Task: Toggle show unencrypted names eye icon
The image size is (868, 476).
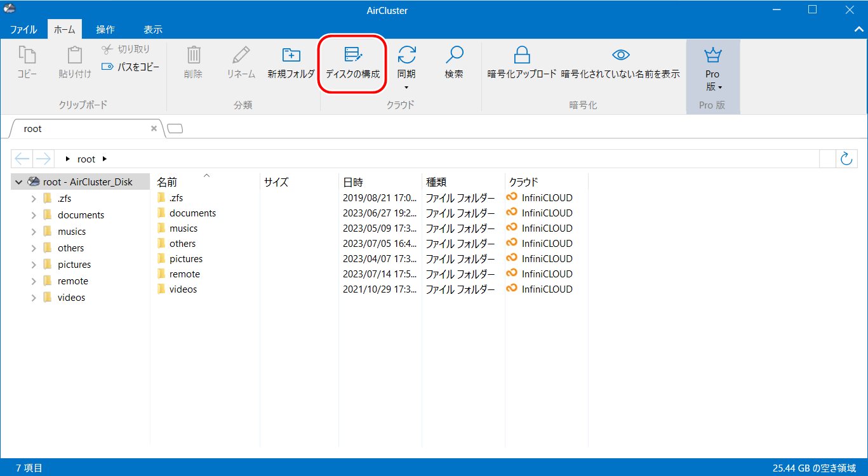Action: tap(620, 55)
